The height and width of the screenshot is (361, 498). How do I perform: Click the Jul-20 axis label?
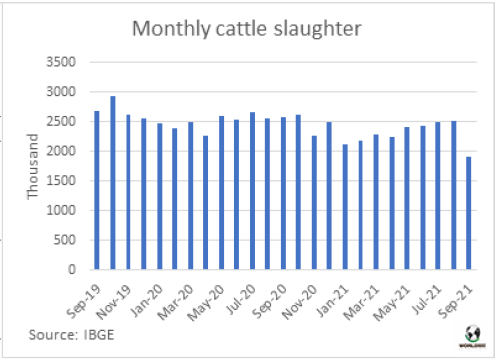click(x=241, y=299)
